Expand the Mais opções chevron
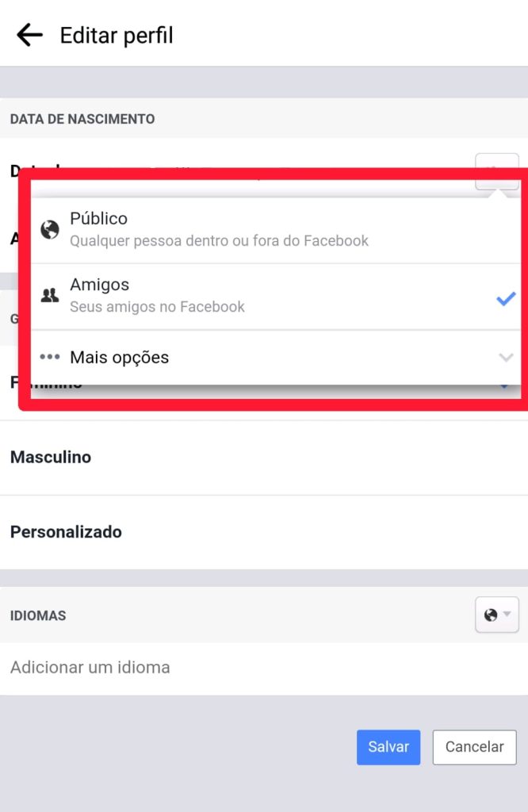528x812 pixels. point(506,358)
